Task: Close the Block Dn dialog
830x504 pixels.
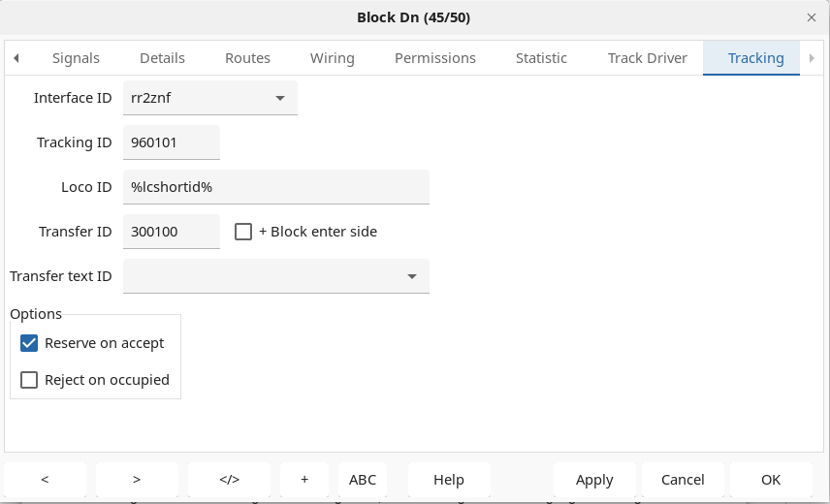Action: pos(812,17)
